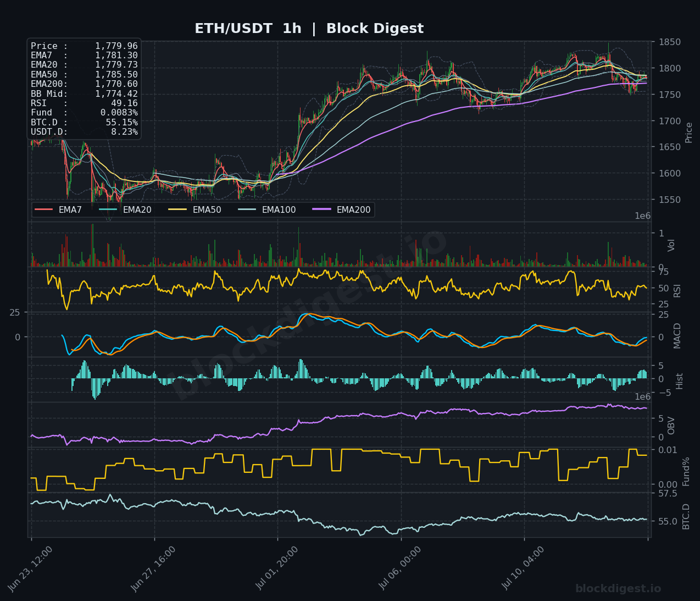Screen dimensions: 700x601
Task: Click the 57.5 BTC.D axis label
Action: click(668, 494)
